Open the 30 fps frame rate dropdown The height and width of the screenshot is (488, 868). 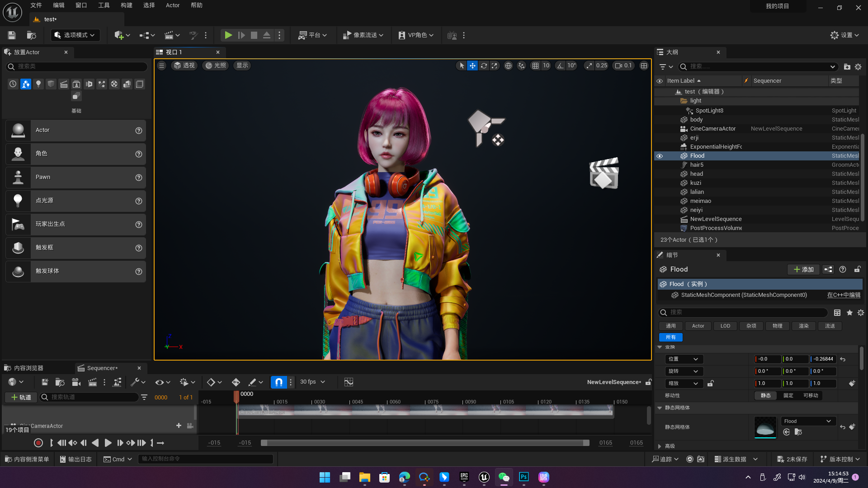point(312,382)
